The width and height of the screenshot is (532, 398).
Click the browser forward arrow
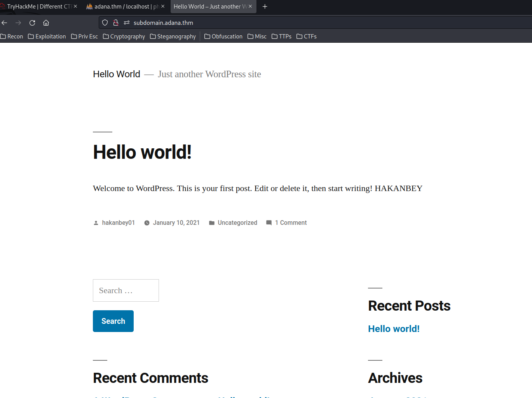pos(18,23)
